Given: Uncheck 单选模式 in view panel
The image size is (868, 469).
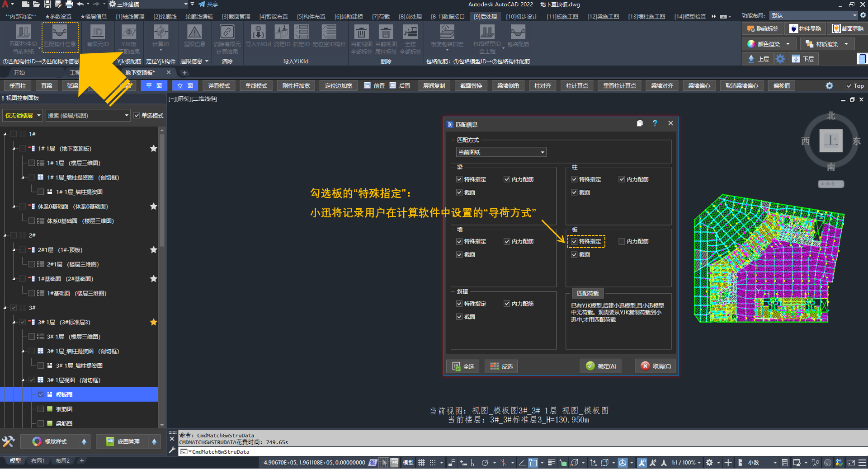Looking at the screenshot, I should pos(137,116).
